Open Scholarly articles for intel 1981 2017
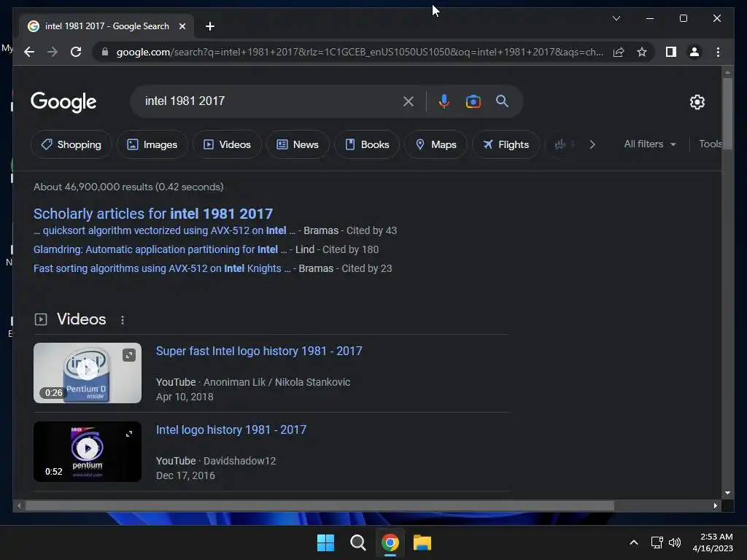This screenshot has height=560, width=747. [153, 214]
